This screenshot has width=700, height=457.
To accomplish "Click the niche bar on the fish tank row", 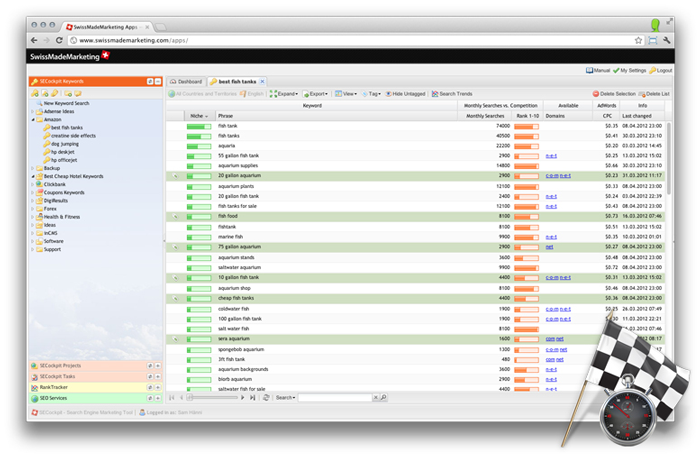I will click(x=199, y=127).
